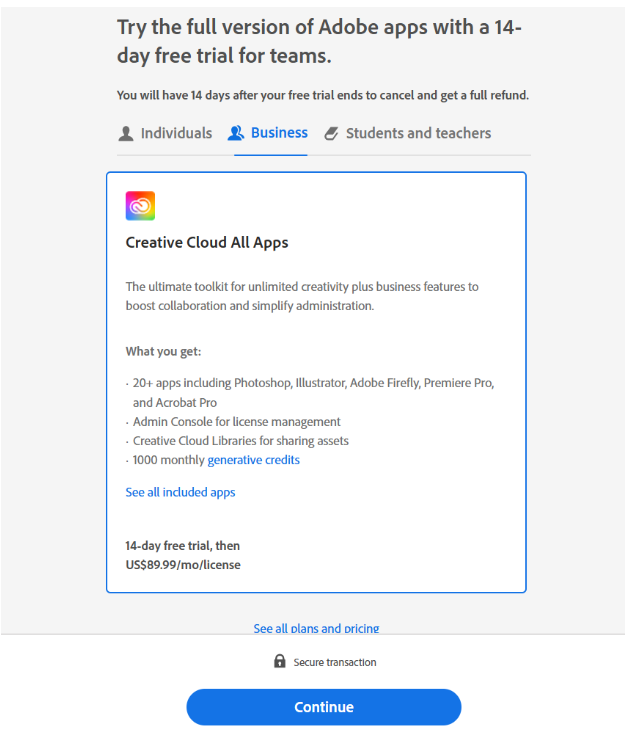Viewport: 632px width, 733px height.
Task: Click the ultimate toolkit description paragraph
Action: (302, 296)
